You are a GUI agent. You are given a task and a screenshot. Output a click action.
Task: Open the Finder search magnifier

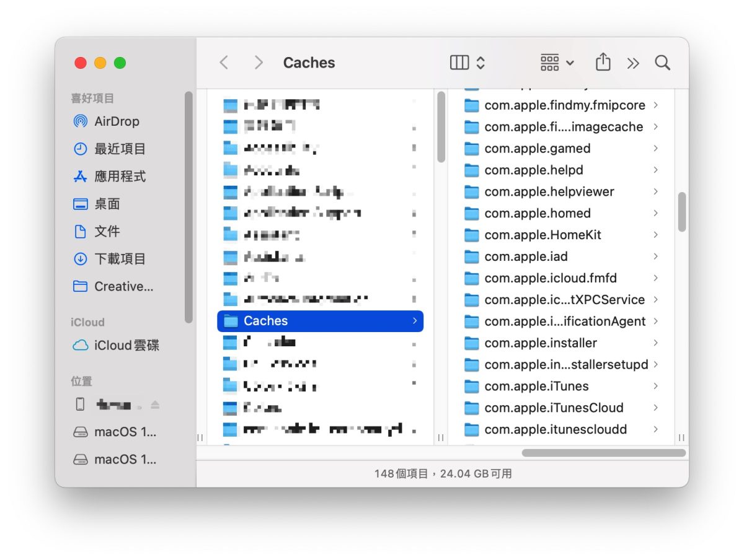[x=662, y=63]
